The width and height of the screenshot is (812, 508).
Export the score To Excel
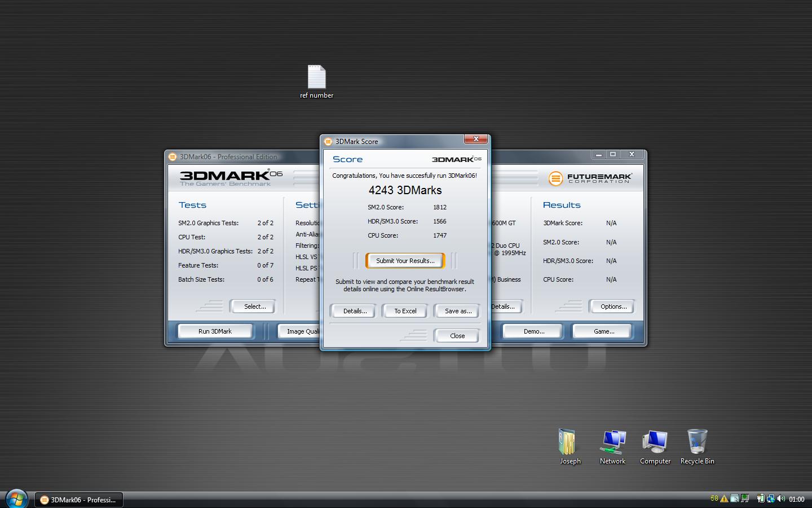point(405,311)
